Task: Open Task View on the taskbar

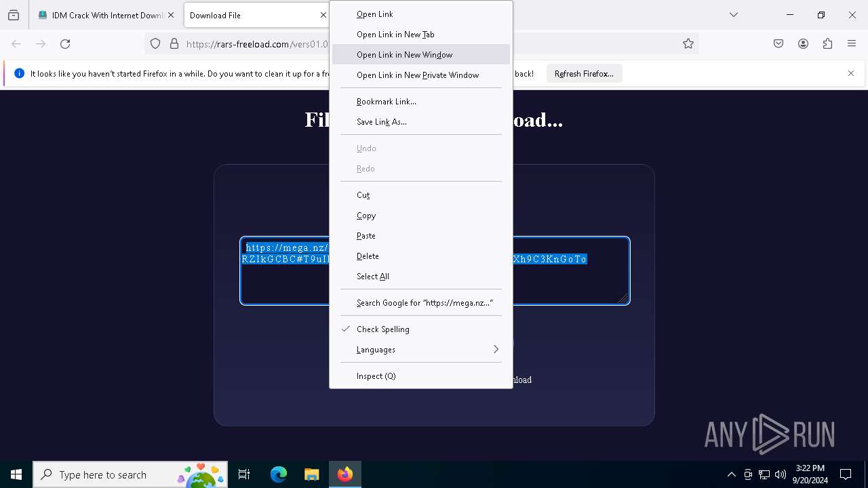Action: point(244,474)
